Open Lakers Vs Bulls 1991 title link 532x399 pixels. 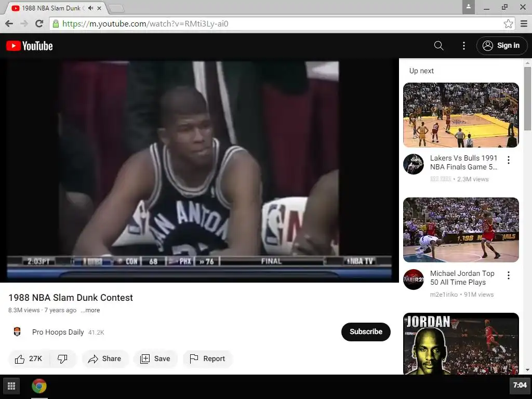(463, 163)
